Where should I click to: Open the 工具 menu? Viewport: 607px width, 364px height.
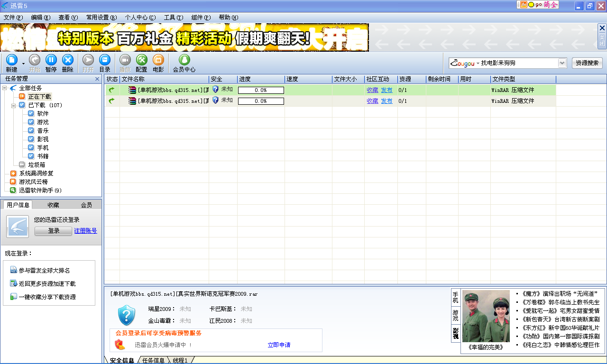tap(173, 18)
